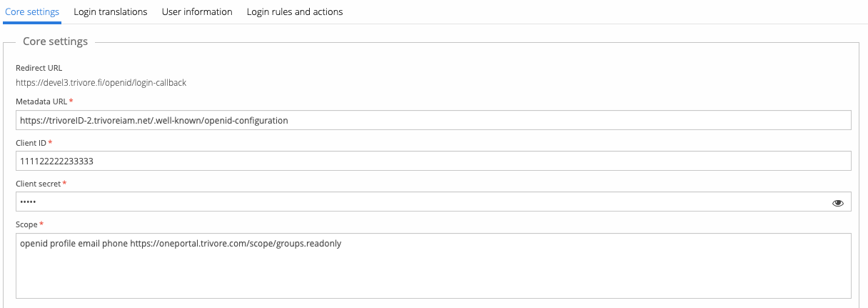
Task: Place cursor on word 'openid' in Scope
Action: [x=33, y=244]
